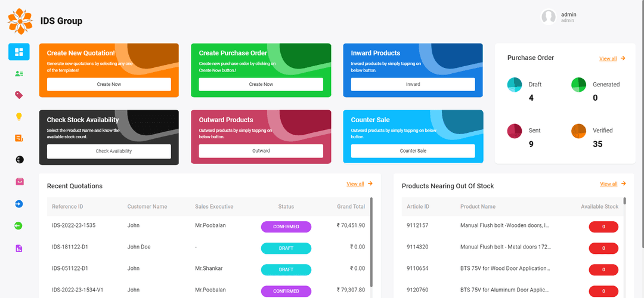
Task: Click Create Now under Create New Quotation
Action: pyautogui.click(x=109, y=85)
